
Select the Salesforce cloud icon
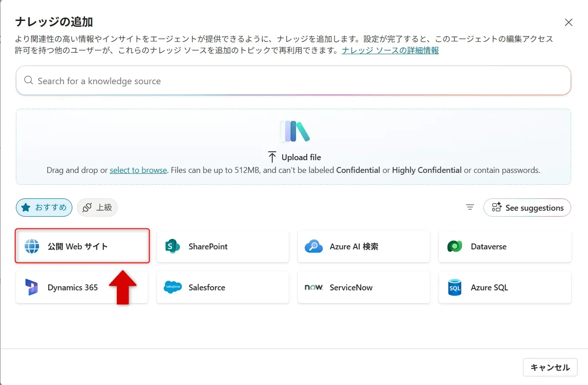click(x=173, y=287)
